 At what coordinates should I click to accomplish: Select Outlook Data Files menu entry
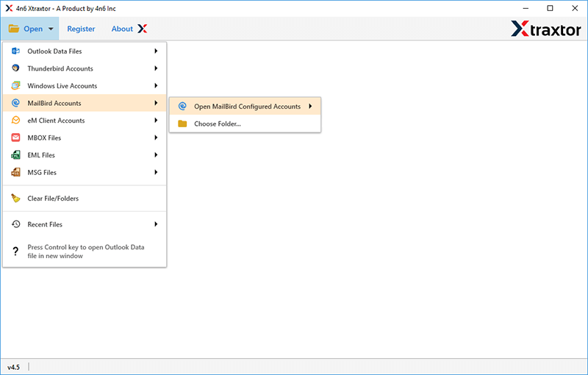(x=85, y=51)
